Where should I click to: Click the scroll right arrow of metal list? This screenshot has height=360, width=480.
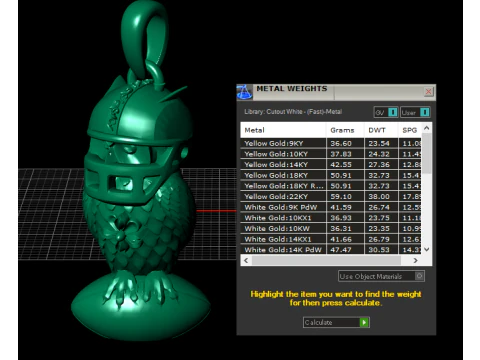(415, 260)
